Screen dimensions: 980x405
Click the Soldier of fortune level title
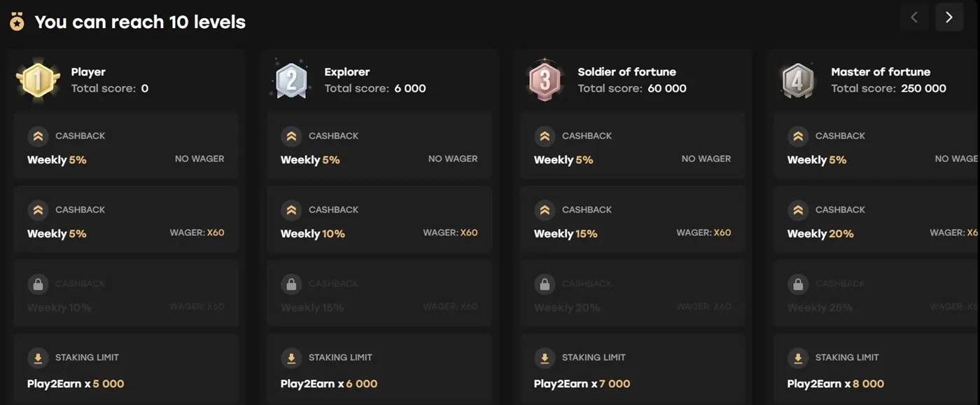point(626,71)
